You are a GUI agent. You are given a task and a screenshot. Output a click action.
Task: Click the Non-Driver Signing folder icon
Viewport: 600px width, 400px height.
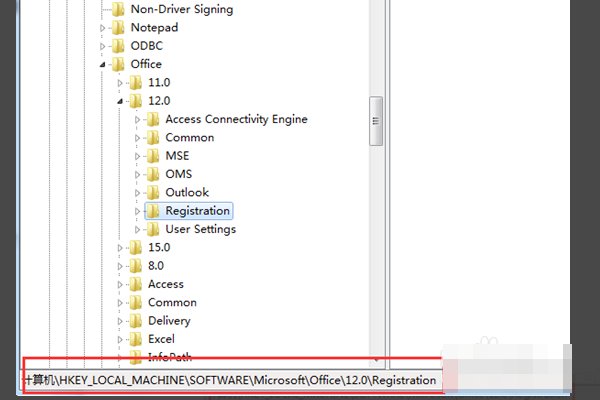117,10
